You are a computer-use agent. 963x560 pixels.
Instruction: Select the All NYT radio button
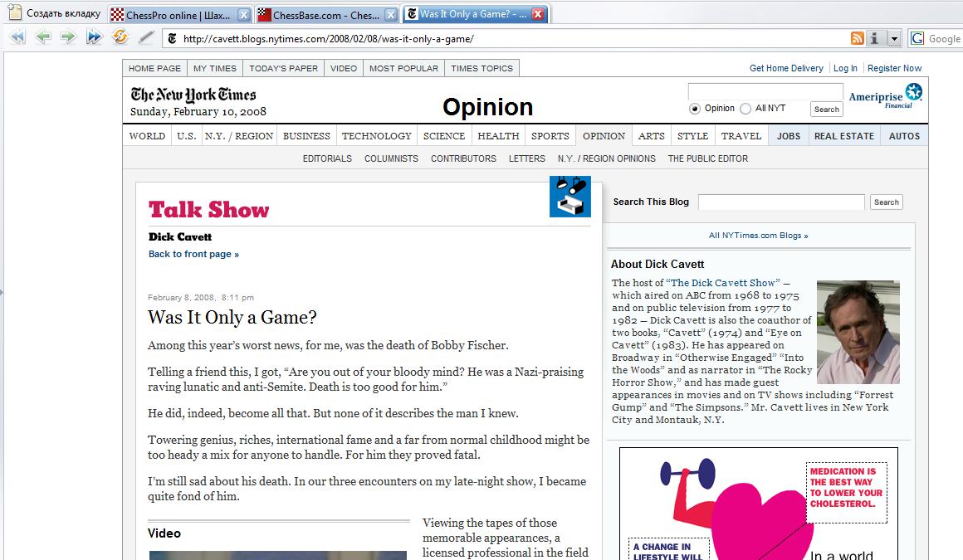click(745, 109)
